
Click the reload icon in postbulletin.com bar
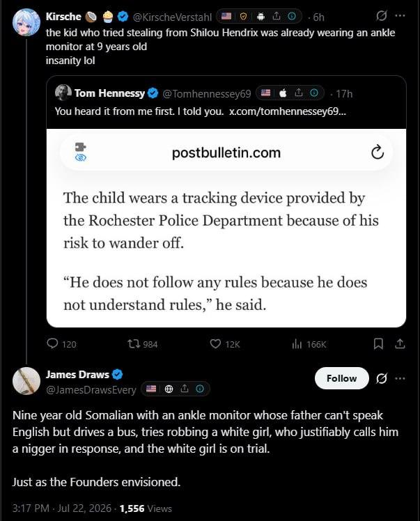click(378, 153)
